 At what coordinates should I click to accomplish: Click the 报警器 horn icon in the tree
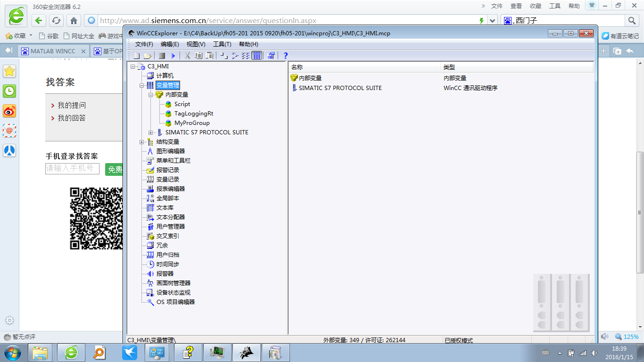[x=150, y=274]
